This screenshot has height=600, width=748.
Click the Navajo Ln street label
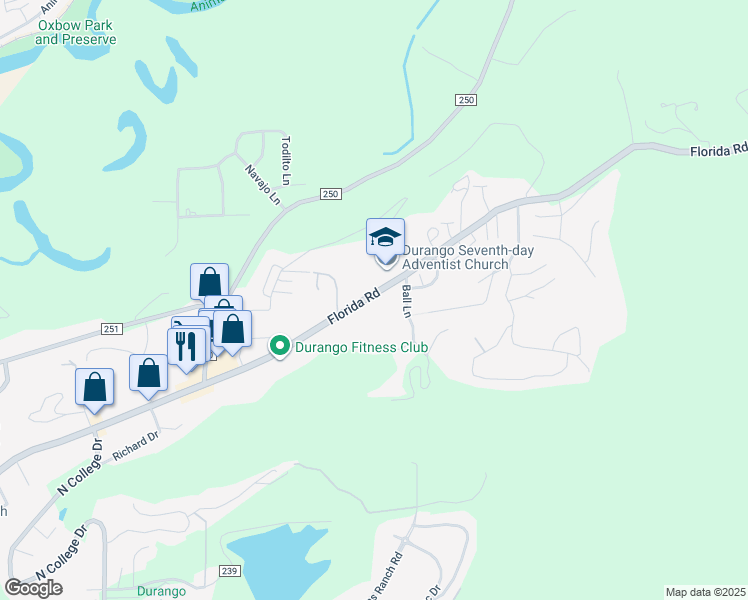(262, 185)
